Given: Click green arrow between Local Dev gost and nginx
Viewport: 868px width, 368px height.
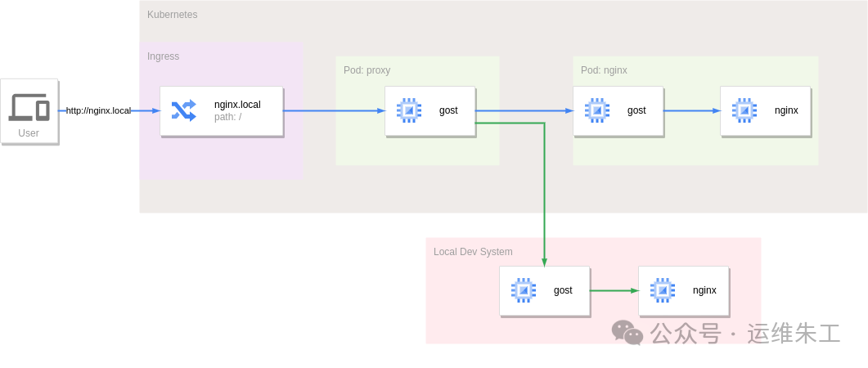Looking at the screenshot, I should click(614, 290).
